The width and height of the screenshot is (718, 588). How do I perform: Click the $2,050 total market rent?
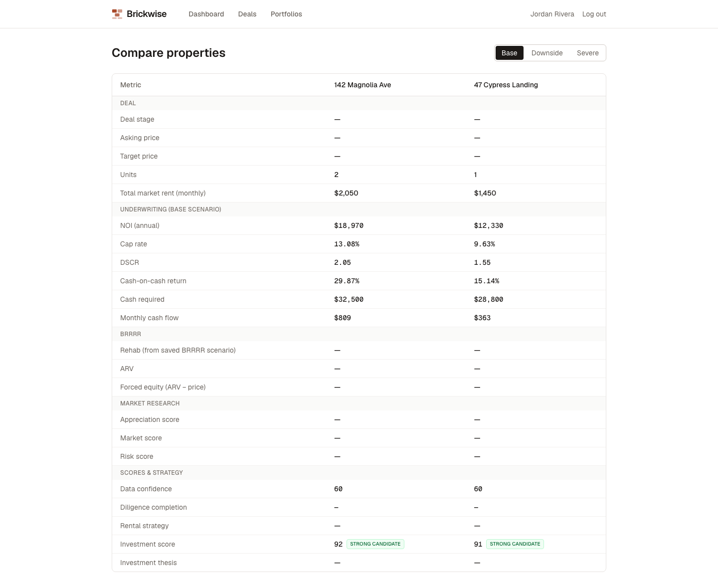pos(346,193)
